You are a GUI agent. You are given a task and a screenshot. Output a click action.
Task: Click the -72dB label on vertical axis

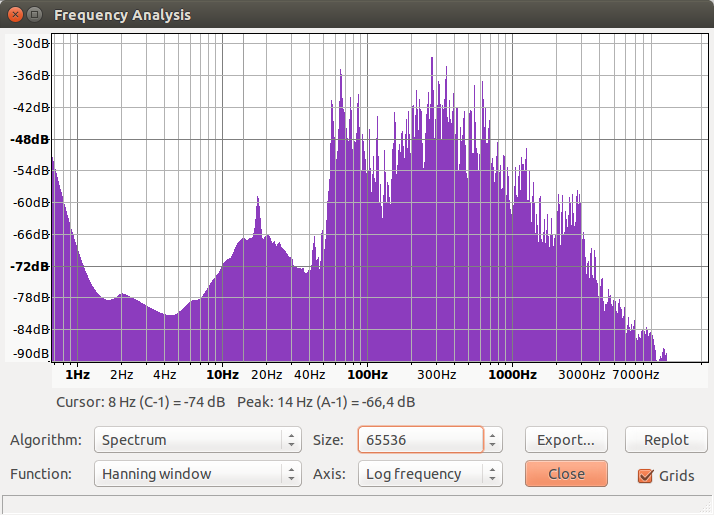click(29, 266)
